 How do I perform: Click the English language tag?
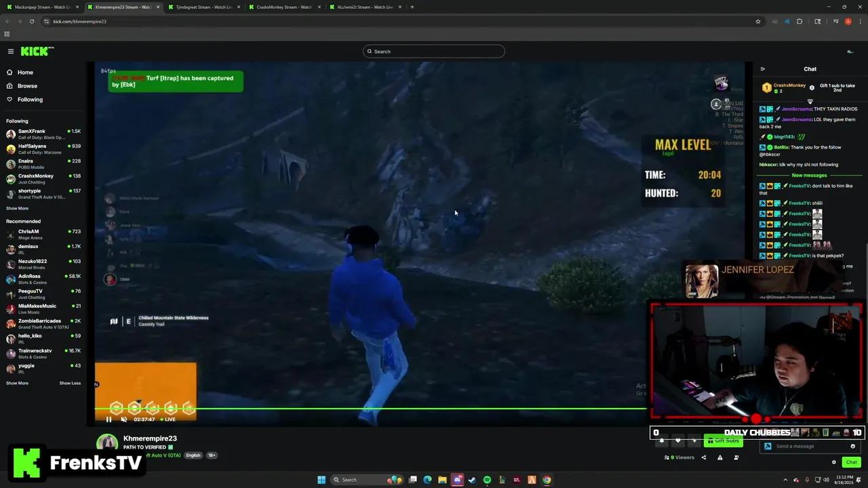(x=193, y=455)
